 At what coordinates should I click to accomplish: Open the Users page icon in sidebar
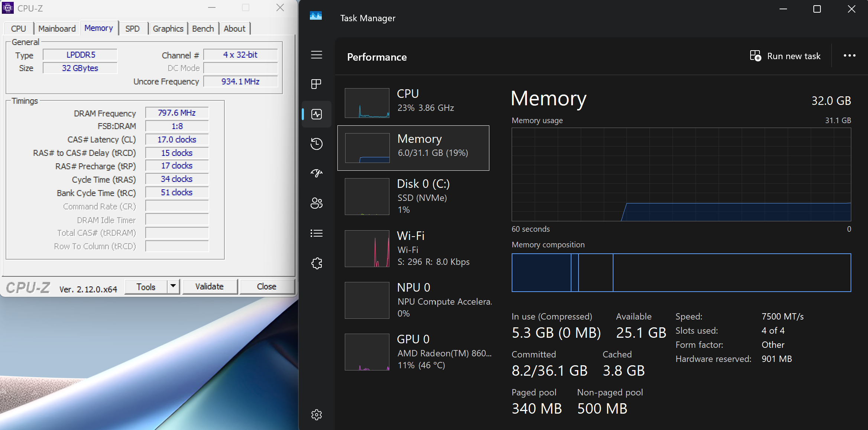click(317, 203)
